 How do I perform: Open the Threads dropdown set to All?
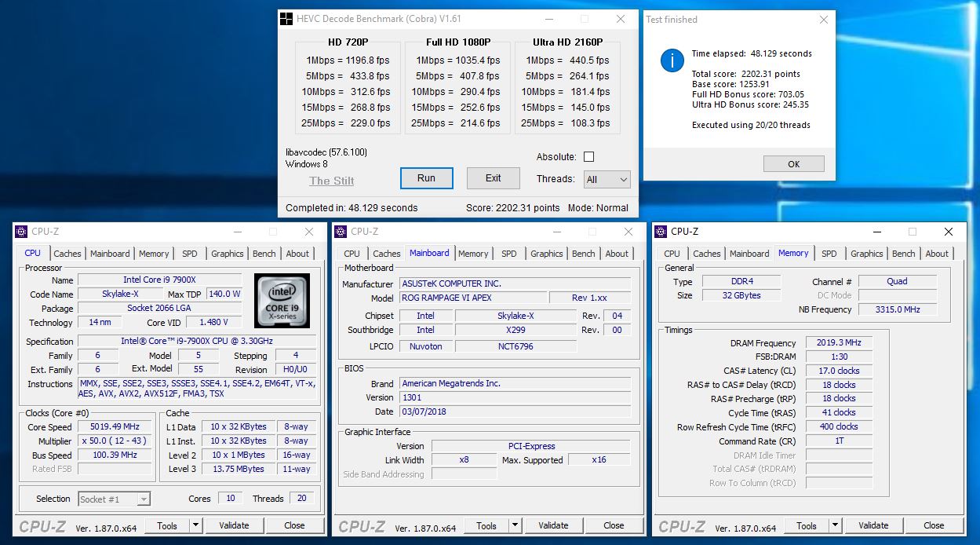point(607,179)
